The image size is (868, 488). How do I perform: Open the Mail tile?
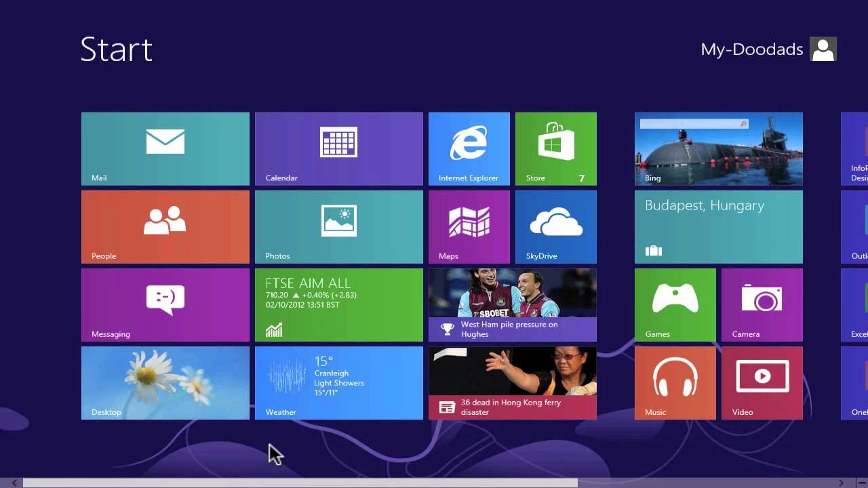[165, 148]
